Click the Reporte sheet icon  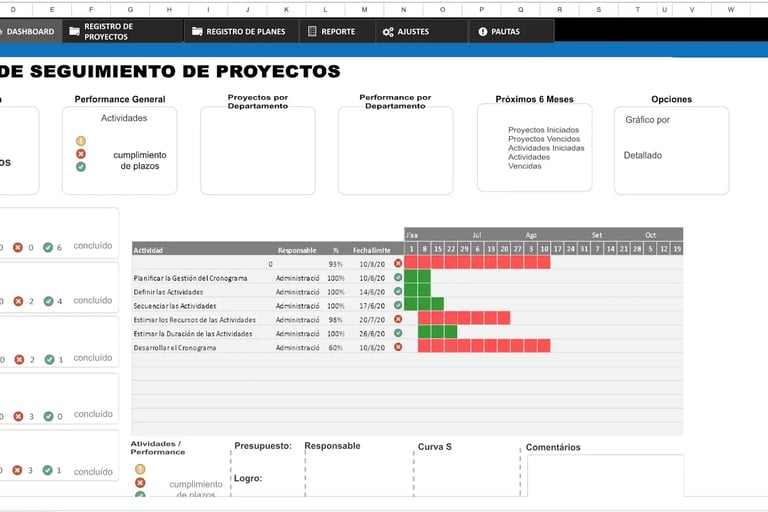tap(312, 31)
